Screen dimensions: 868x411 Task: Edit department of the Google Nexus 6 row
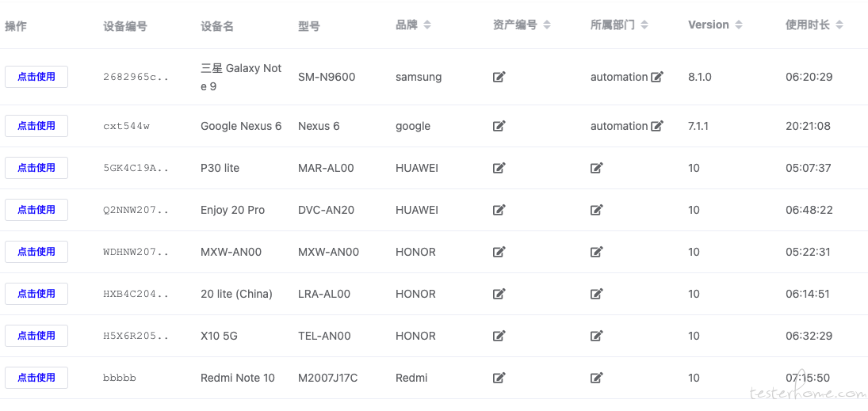coord(657,126)
